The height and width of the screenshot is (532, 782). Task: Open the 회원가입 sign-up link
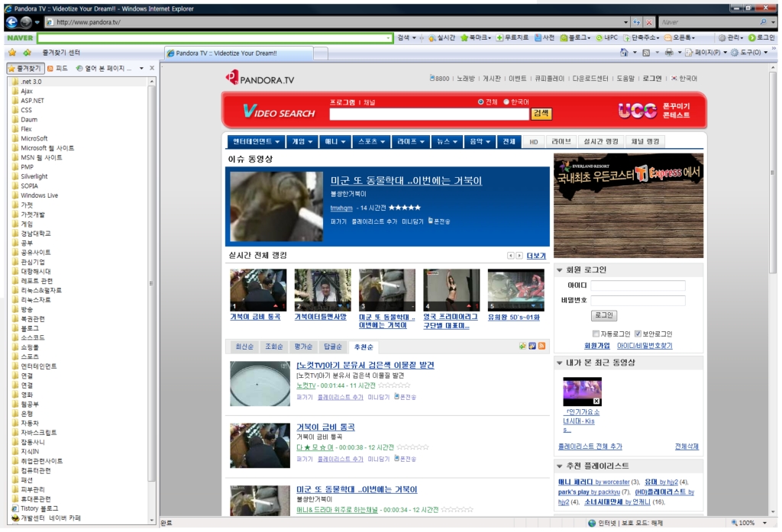(x=597, y=346)
